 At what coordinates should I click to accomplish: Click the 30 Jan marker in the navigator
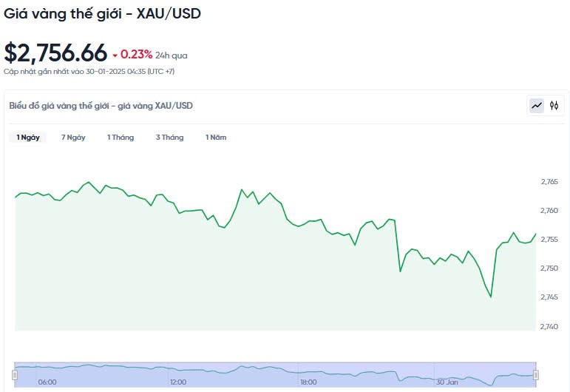point(447,382)
